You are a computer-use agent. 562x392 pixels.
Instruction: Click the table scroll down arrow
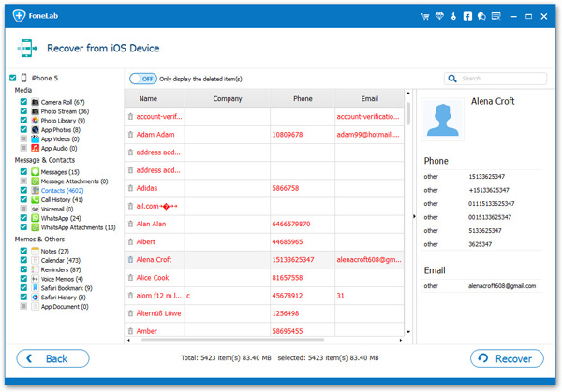pos(407,332)
